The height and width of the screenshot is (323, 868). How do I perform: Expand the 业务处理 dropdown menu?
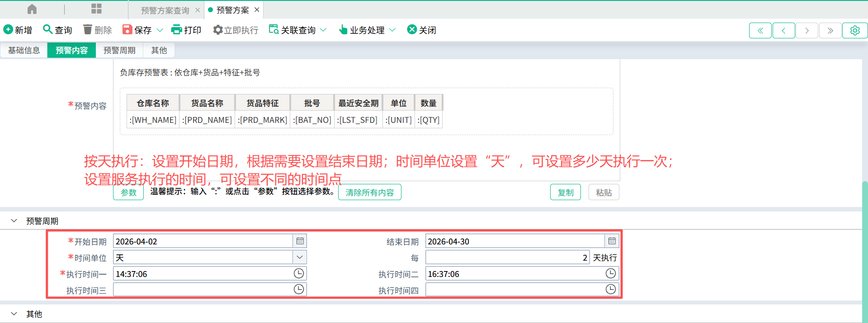(392, 30)
